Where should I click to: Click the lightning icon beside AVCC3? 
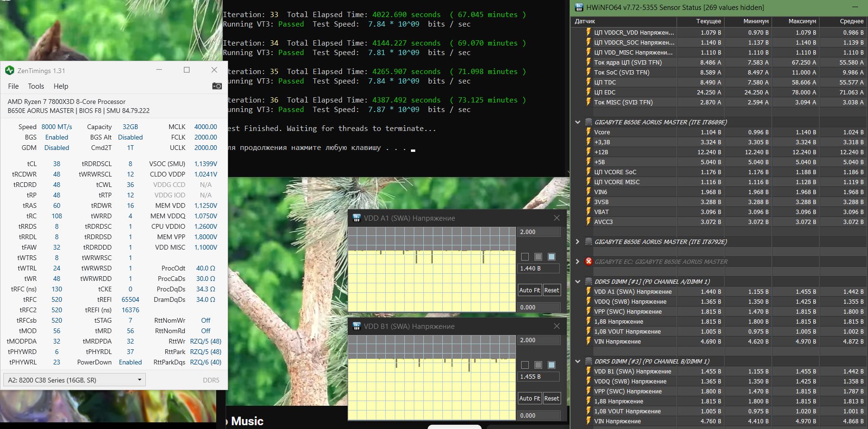pyautogui.click(x=589, y=222)
